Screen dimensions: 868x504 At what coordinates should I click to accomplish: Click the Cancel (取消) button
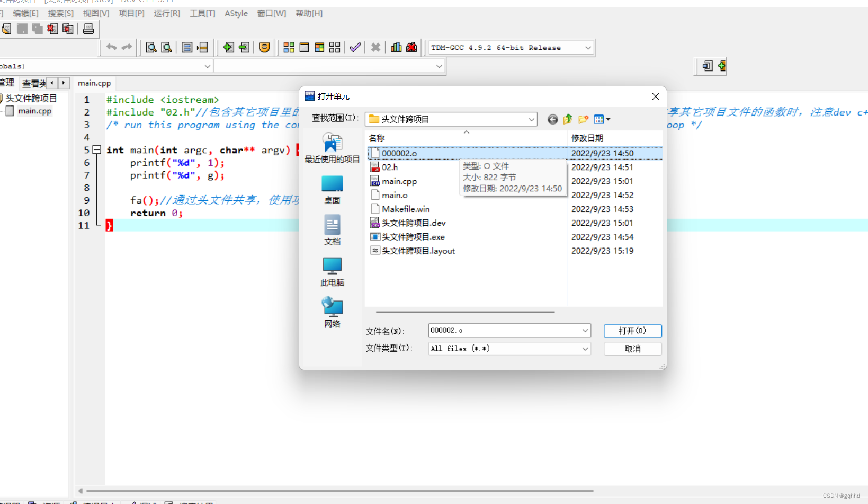(x=632, y=349)
